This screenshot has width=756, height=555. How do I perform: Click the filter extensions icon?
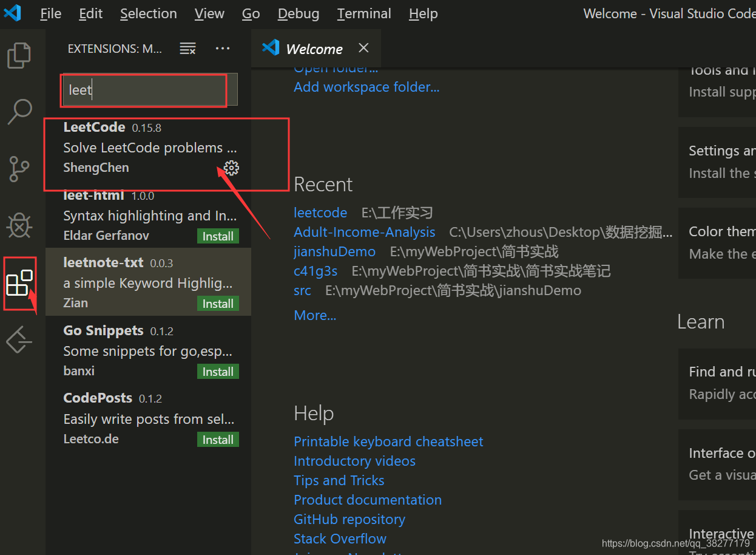(x=187, y=48)
